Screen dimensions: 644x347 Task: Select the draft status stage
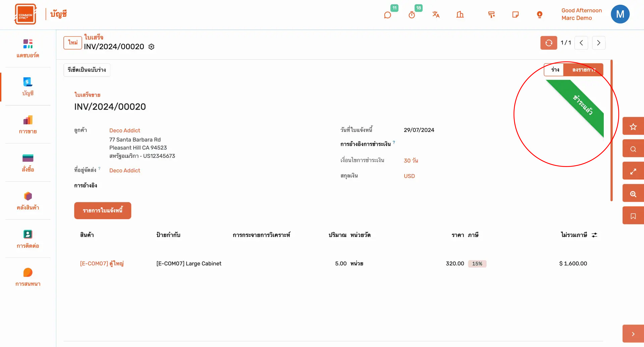pyautogui.click(x=555, y=70)
